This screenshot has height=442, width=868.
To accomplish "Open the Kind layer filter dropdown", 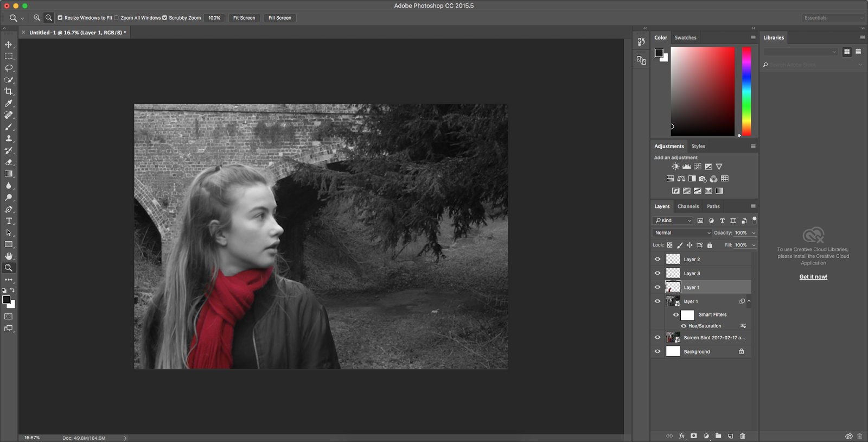I will pos(673,220).
